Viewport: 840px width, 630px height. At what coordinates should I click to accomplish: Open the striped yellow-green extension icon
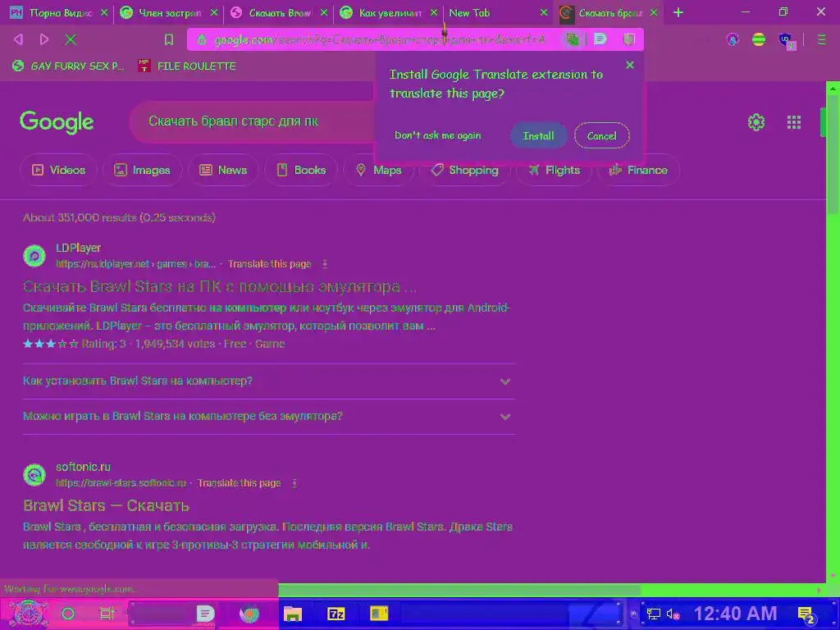(x=759, y=39)
